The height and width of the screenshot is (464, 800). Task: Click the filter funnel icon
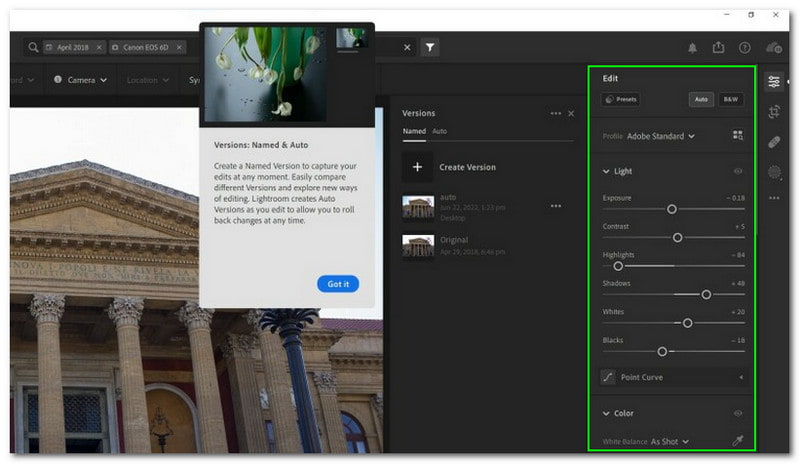click(429, 47)
